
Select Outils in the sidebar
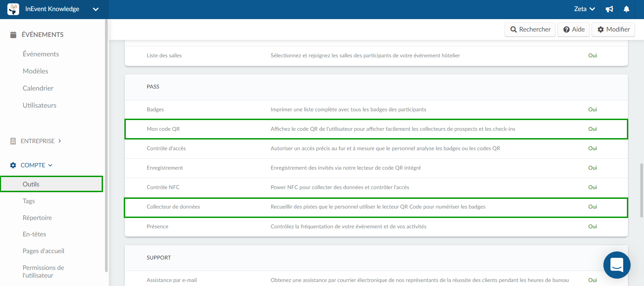point(52,184)
